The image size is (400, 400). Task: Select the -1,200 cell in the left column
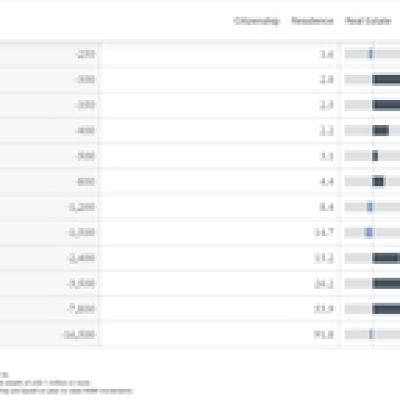coord(81,207)
